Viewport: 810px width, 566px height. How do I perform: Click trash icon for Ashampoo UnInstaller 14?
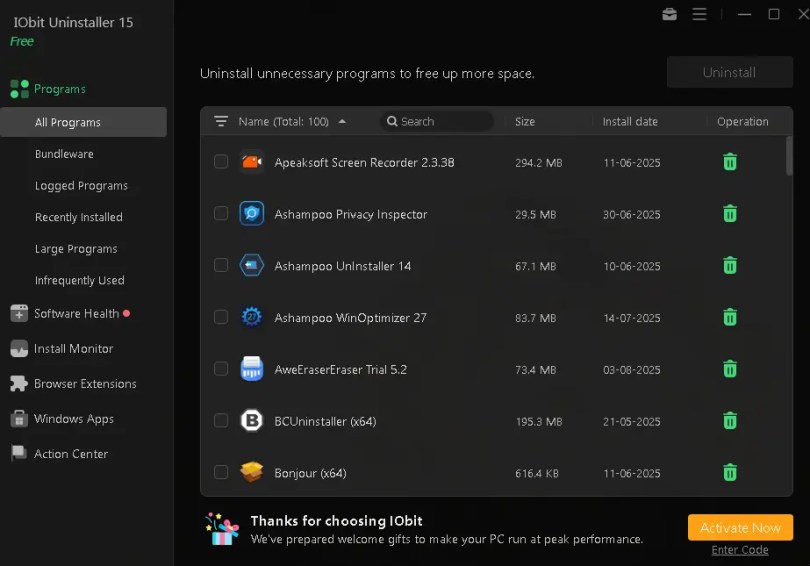coord(729,265)
